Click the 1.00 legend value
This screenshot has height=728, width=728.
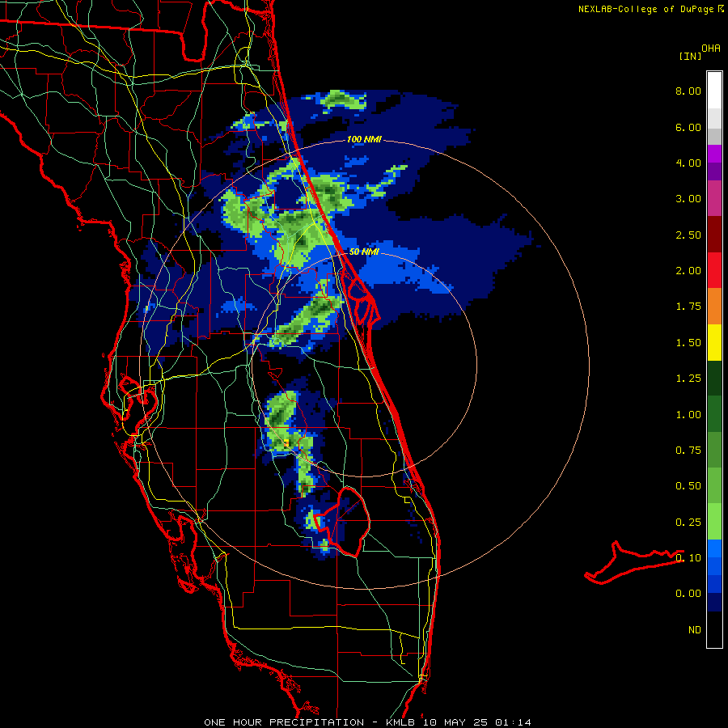pyautogui.click(x=688, y=415)
